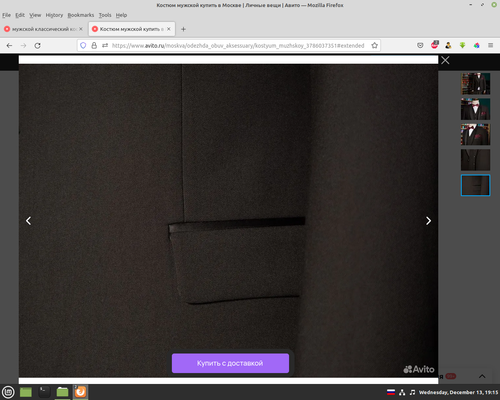Click Купить с доставкой button

230,363
